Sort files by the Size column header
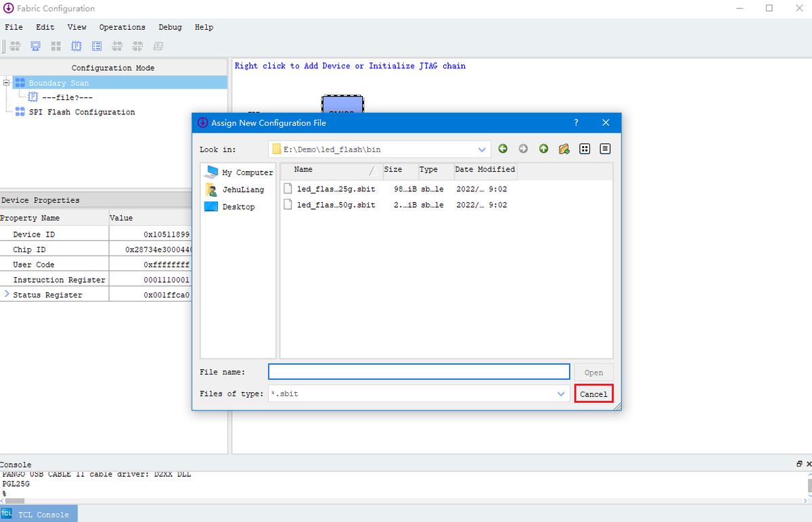This screenshot has height=522, width=812. click(x=399, y=170)
